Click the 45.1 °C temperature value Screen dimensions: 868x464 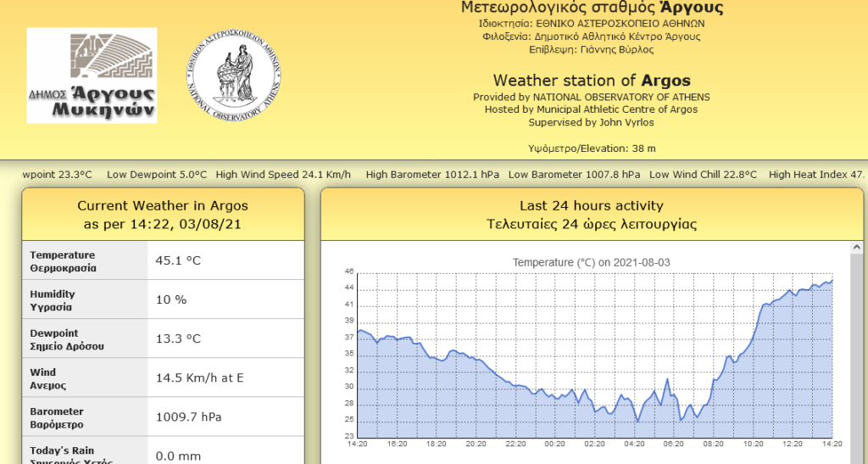pos(178,260)
